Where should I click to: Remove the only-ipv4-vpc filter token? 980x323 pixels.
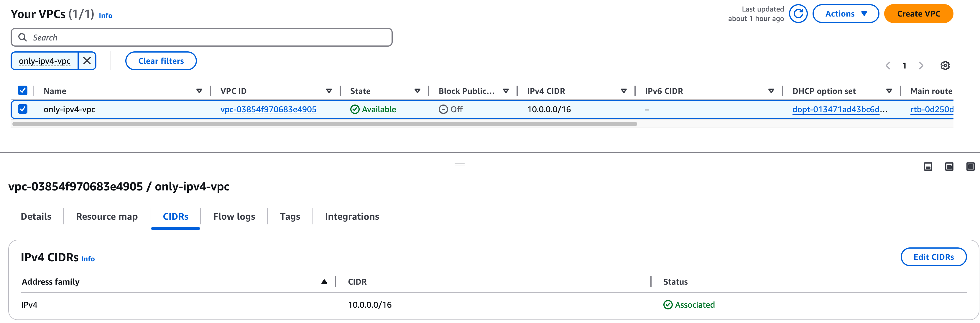point(87,61)
